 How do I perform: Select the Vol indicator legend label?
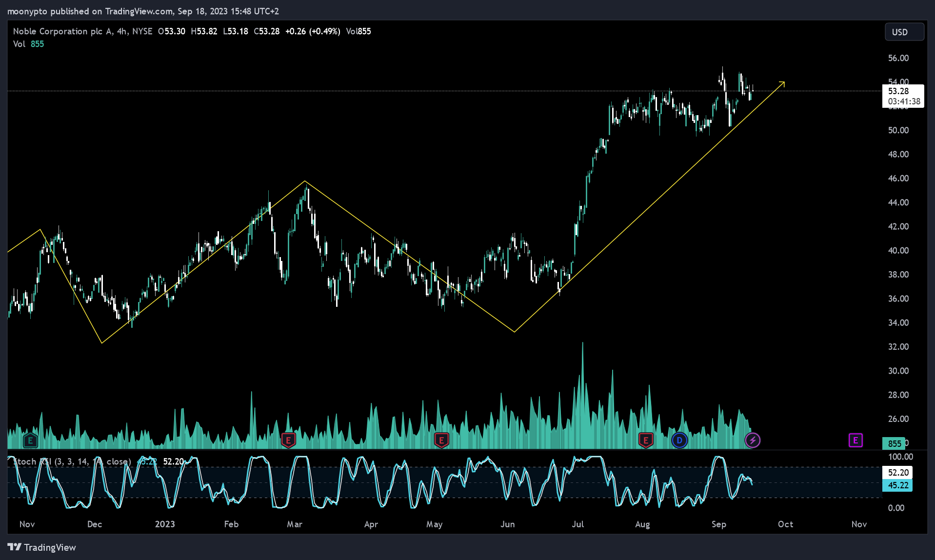(x=19, y=44)
